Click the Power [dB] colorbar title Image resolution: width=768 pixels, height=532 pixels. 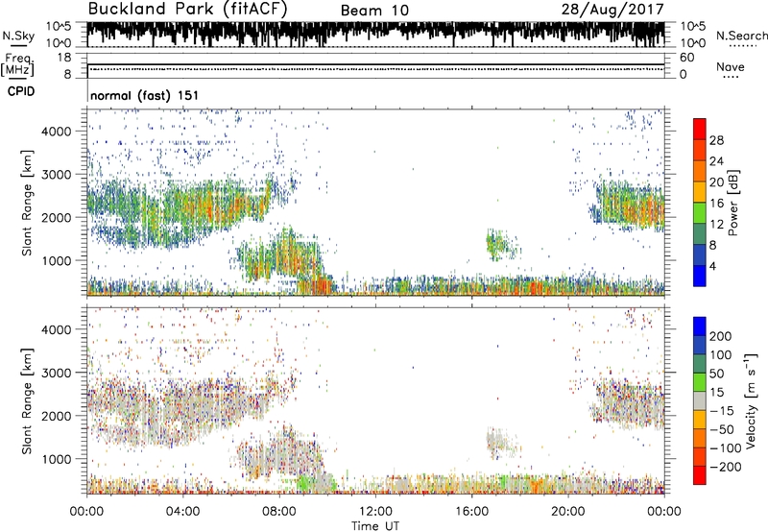point(732,203)
